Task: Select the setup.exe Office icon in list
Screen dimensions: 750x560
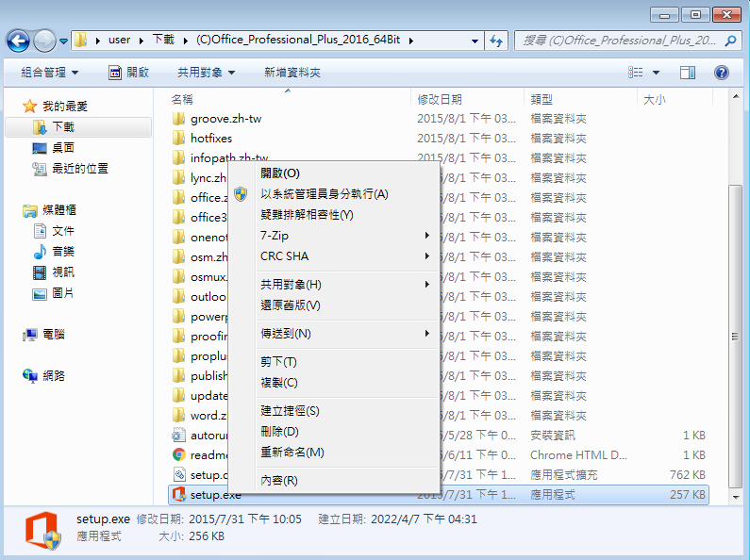Action: 179,494
